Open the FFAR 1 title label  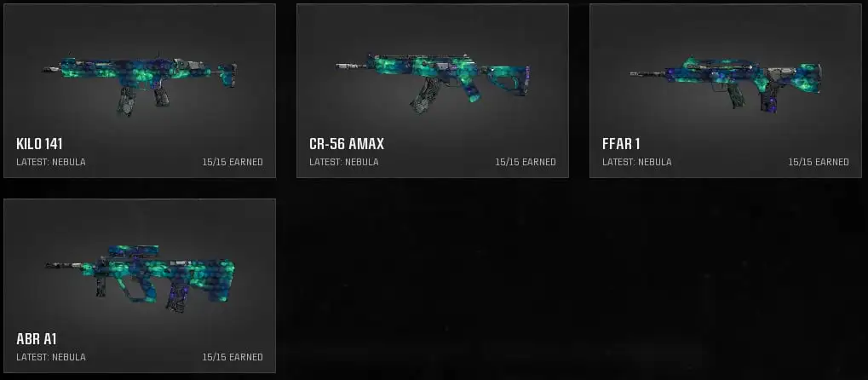621,144
